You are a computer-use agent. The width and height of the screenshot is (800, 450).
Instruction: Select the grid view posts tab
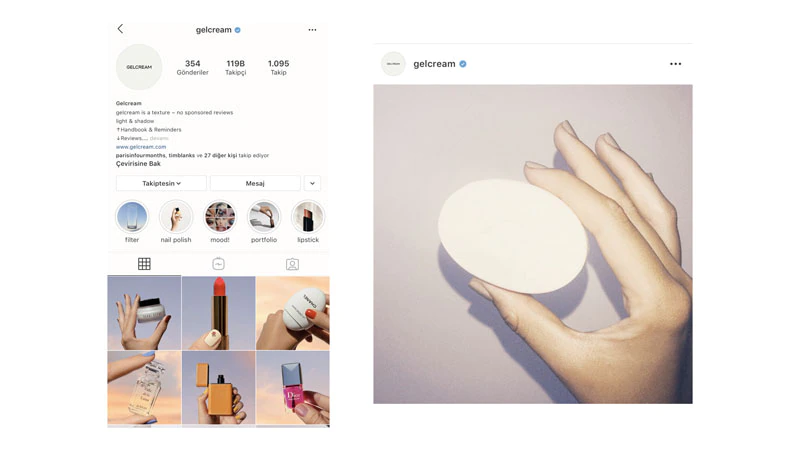click(x=144, y=264)
